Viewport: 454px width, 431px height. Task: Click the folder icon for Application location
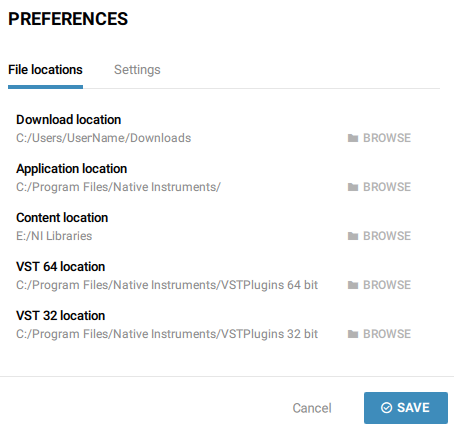tap(353, 187)
